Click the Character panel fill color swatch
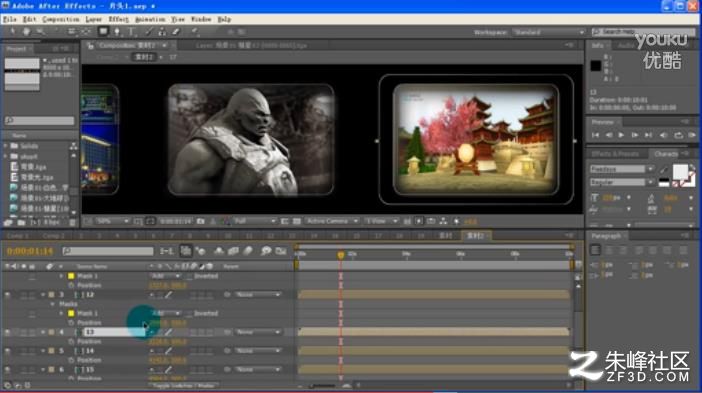The image size is (702, 393). 681,171
